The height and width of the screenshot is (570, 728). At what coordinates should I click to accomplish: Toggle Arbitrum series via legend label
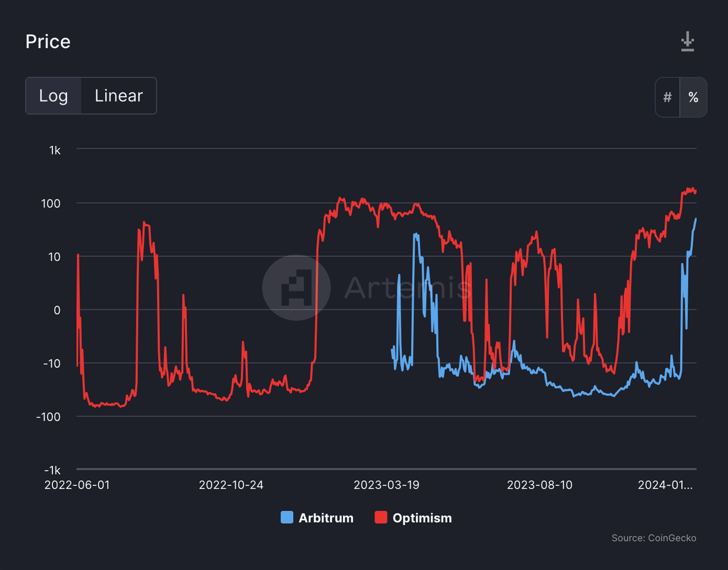pyautogui.click(x=326, y=518)
